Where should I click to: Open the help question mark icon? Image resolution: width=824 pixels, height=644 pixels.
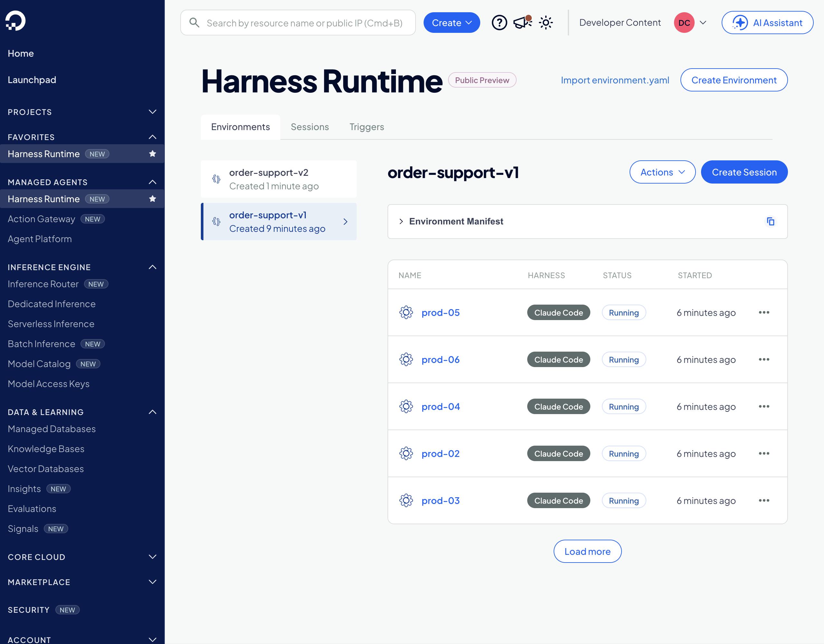[x=499, y=23]
